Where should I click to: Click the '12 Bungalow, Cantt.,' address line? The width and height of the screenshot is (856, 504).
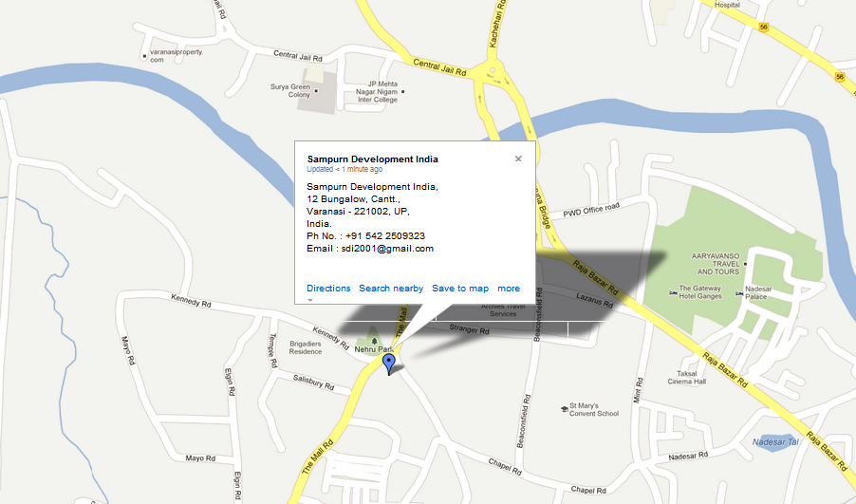point(353,198)
